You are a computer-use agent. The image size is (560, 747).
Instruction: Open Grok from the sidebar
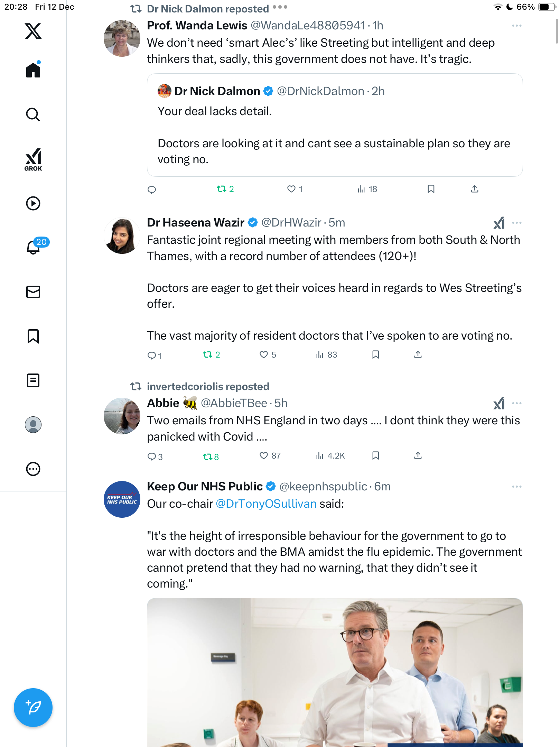click(33, 159)
